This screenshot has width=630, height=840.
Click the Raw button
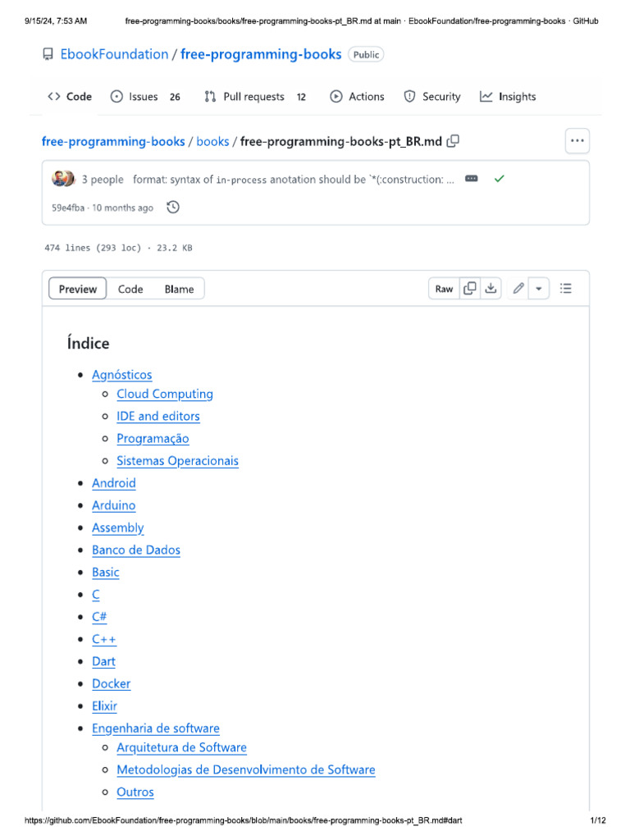pos(444,289)
